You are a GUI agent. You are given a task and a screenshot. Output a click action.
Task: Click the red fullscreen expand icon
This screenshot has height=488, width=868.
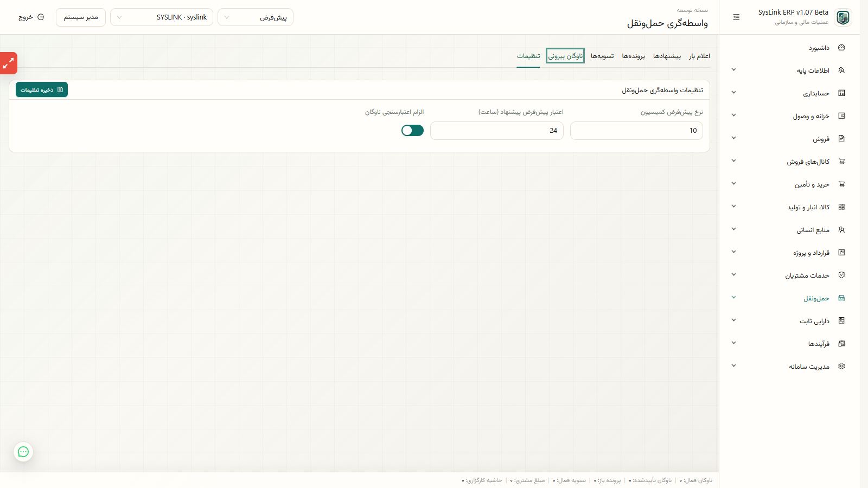tap(9, 63)
